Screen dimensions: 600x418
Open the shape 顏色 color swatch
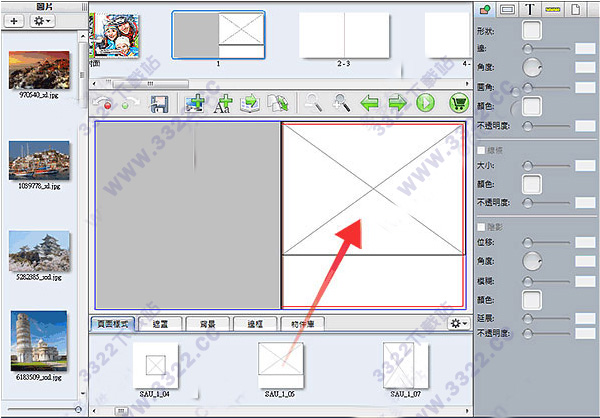532,106
